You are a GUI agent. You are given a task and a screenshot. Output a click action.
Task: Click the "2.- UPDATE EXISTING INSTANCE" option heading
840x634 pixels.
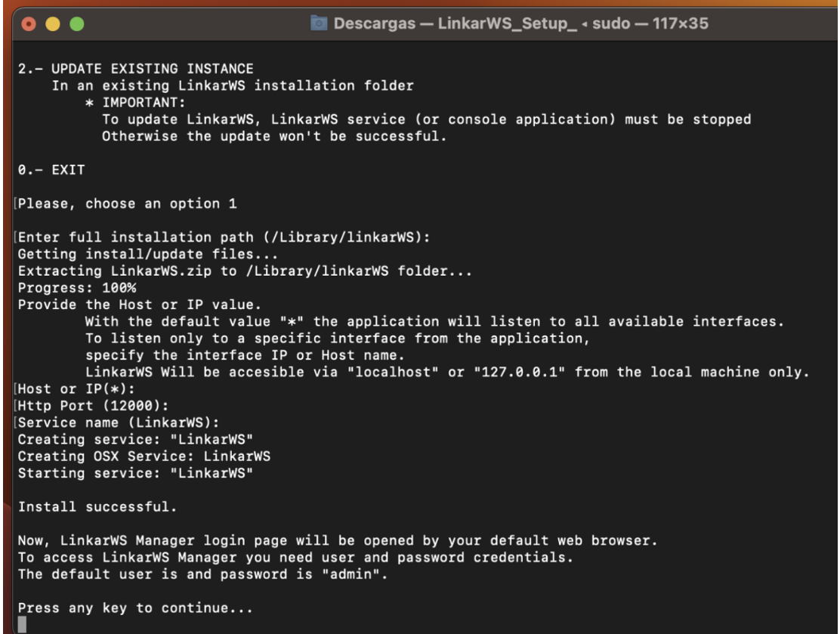(x=136, y=70)
